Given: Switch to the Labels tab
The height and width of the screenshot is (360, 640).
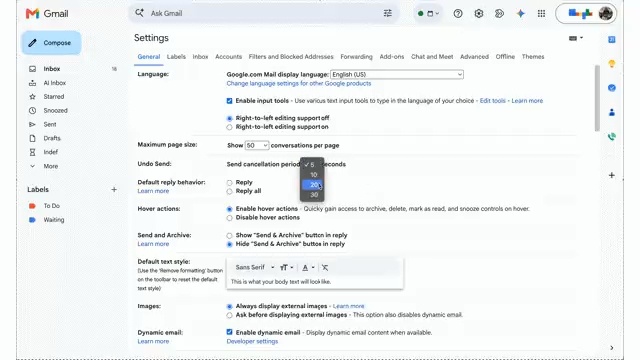Looking at the screenshot, I should pyautogui.click(x=176, y=57).
